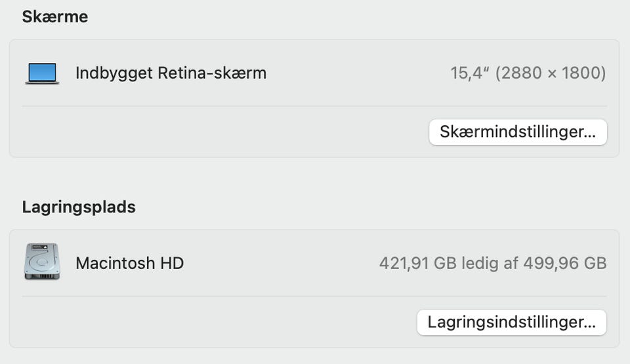Click empty space left of Lagringsindstillinger button

[217, 322]
